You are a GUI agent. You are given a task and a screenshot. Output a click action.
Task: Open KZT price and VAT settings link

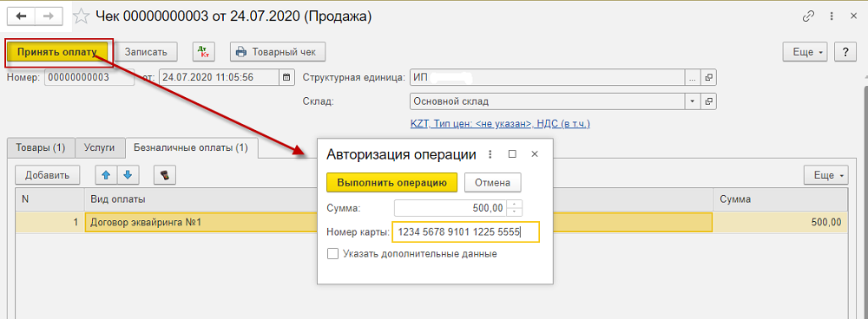[500, 124]
